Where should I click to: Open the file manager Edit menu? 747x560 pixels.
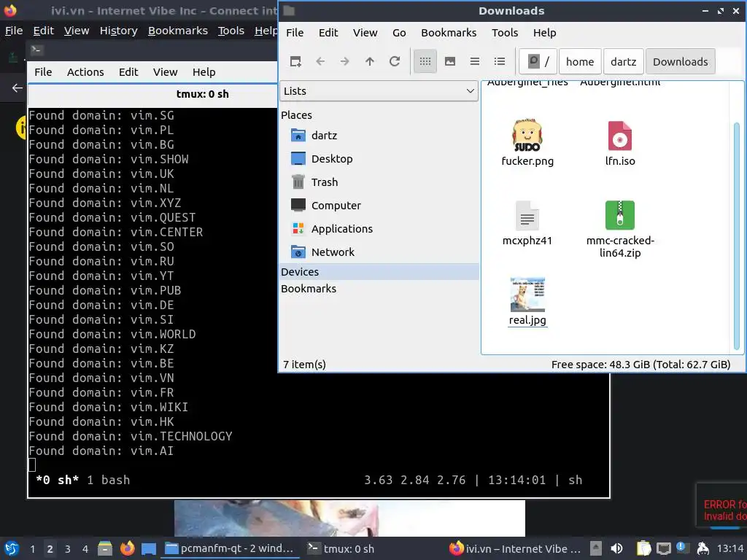point(328,32)
